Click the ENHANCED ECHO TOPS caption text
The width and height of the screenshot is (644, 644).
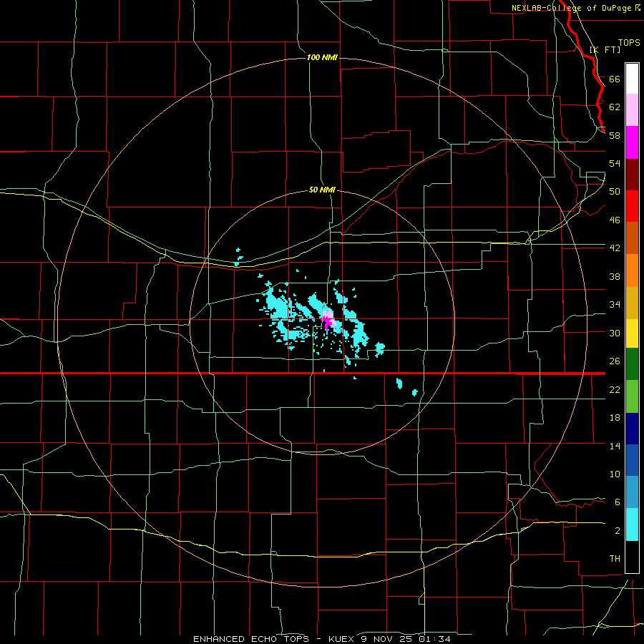click(251, 639)
